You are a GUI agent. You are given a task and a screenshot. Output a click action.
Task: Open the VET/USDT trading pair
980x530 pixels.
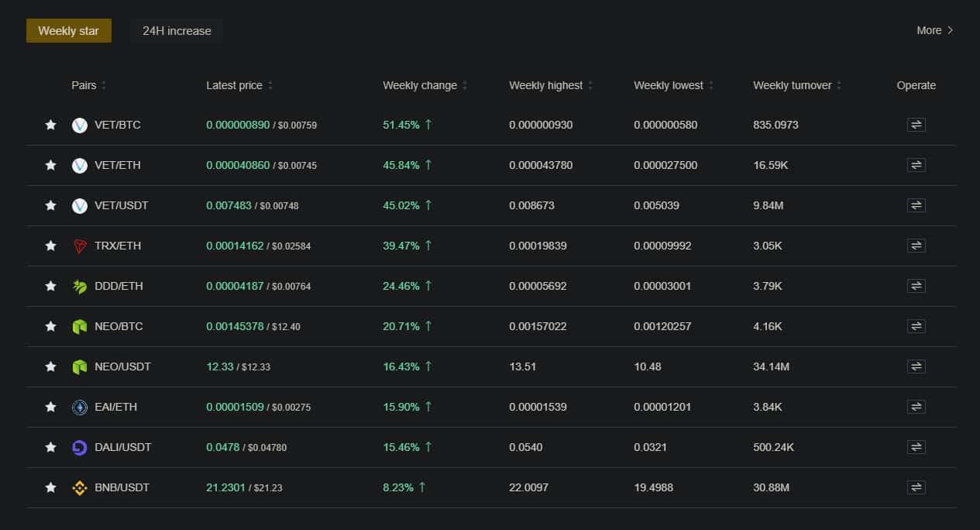tap(121, 205)
